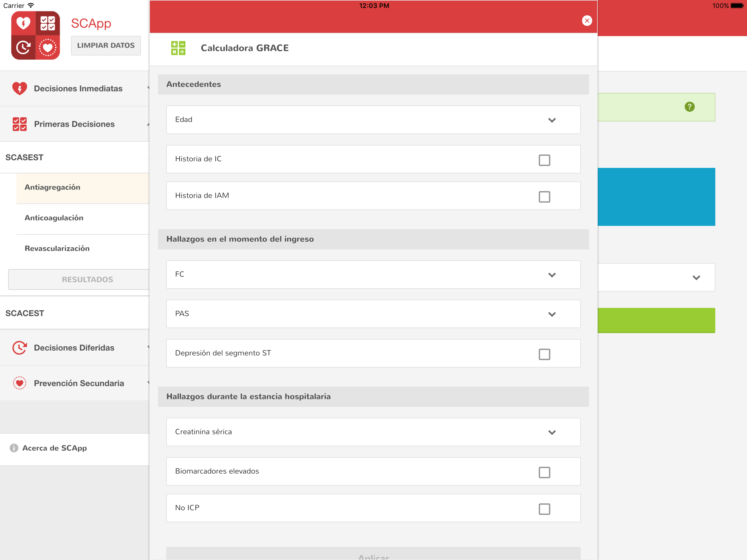The height and width of the screenshot is (560, 747).
Task: Open the Creatinina sérica dropdown
Action: click(x=373, y=432)
